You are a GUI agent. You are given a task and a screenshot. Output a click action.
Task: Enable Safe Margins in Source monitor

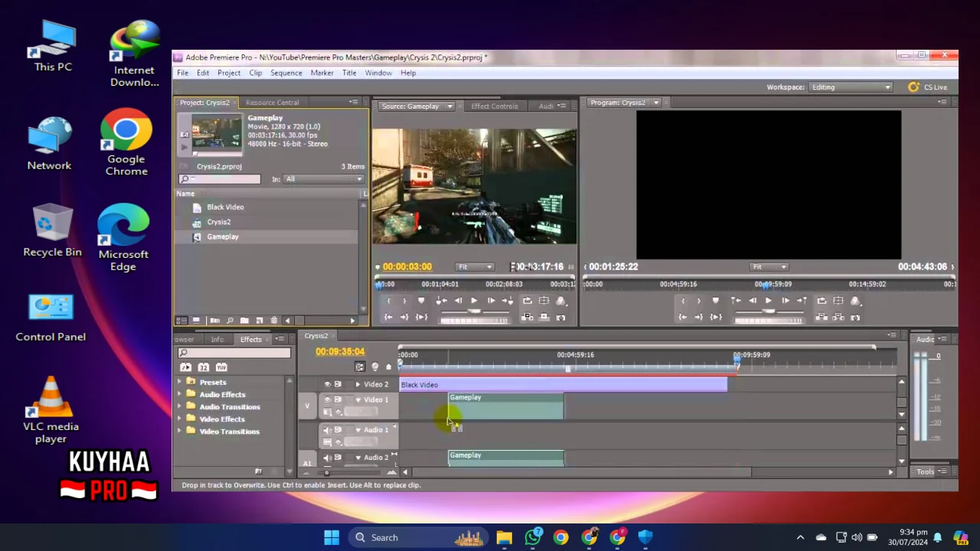click(x=544, y=301)
